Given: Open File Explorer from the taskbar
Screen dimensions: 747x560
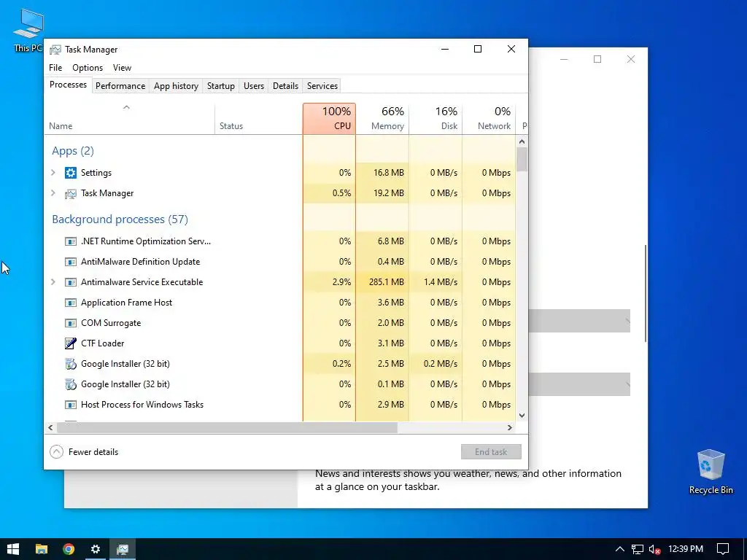Looking at the screenshot, I should coord(42,549).
